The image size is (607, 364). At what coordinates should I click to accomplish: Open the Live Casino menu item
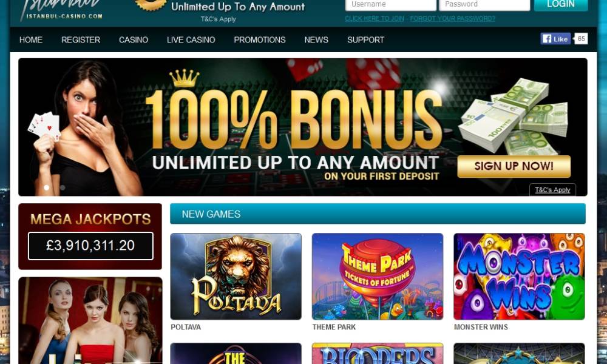click(x=191, y=40)
